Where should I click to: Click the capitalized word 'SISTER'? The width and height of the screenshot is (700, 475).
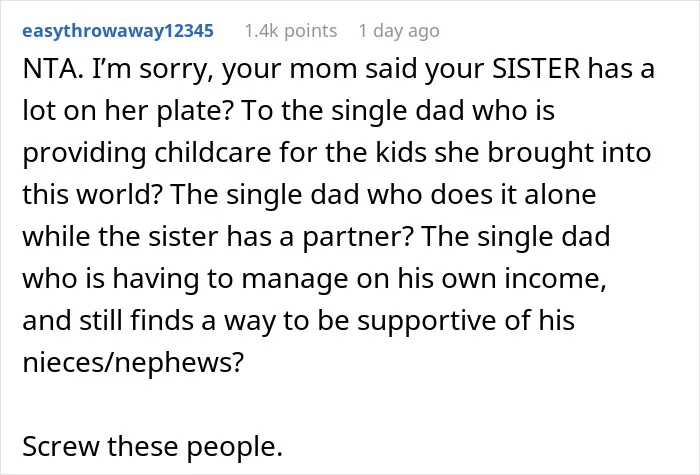pos(536,69)
